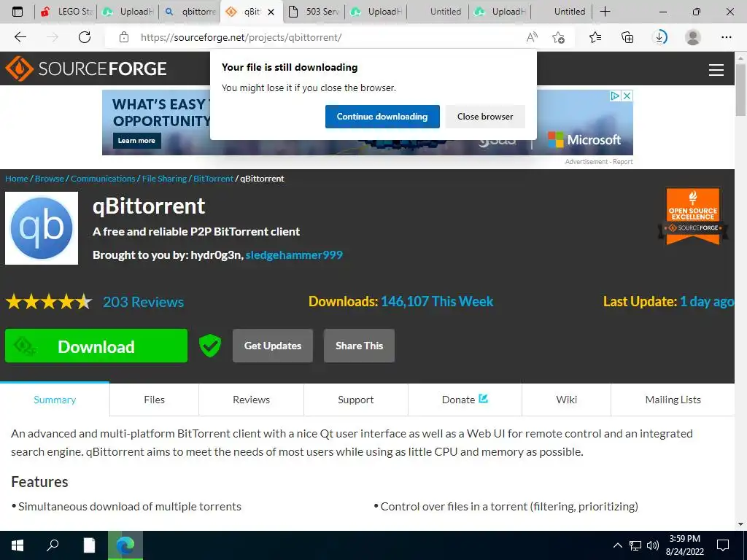Reload the page with the refresh icon
The height and width of the screenshot is (560, 747).
click(85, 37)
